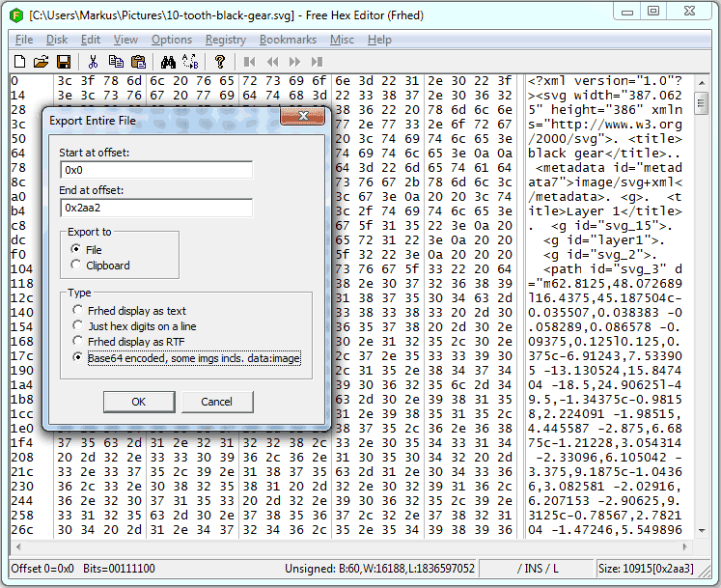Click text '<?xml version="1.0"?' in ASCII pane
The width and height of the screenshot is (721, 588).
pyautogui.click(x=604, y=81)
